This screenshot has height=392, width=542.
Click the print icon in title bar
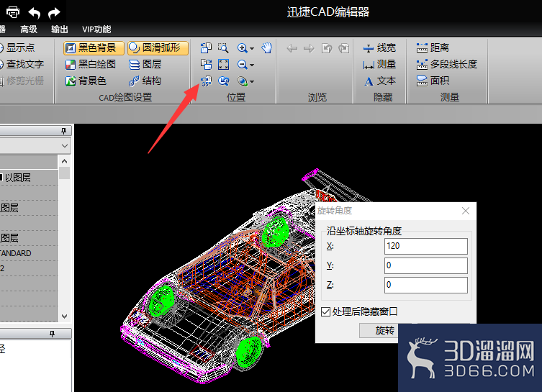tap(13, 12)
